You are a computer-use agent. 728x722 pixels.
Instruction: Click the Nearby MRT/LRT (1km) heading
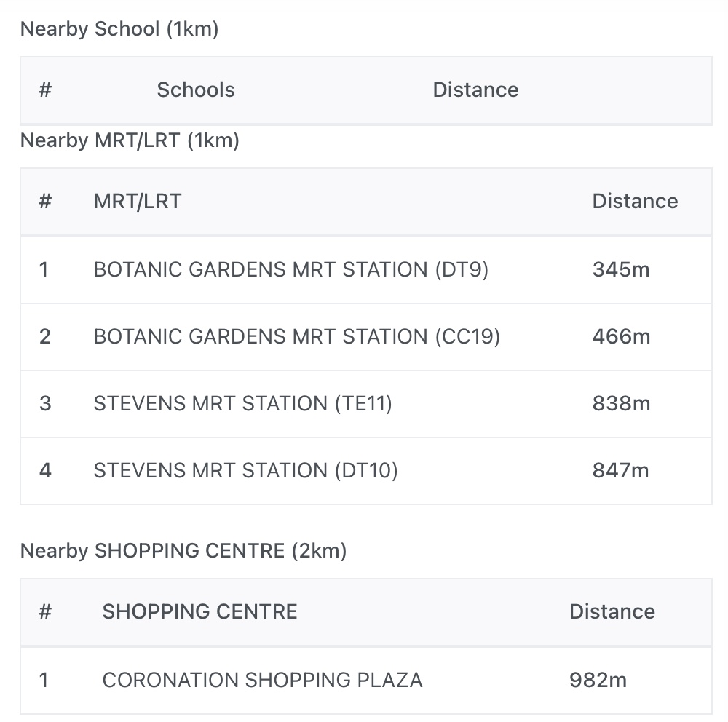pos(130,140)
